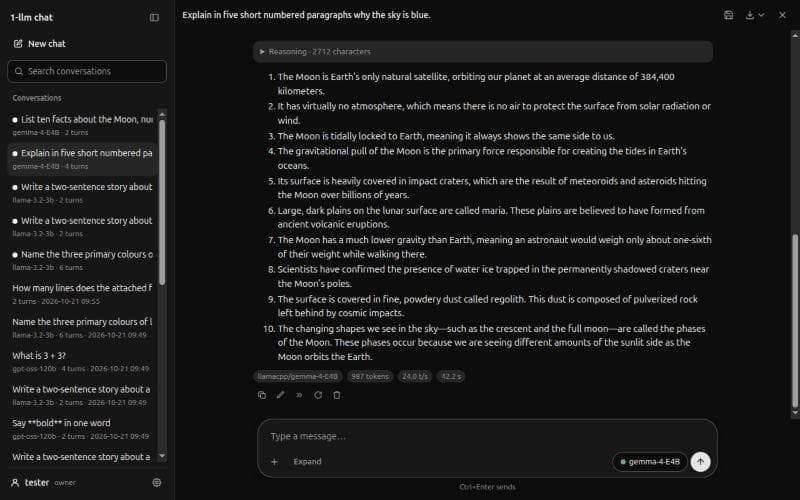Click the 1-llm chat app title

coord(32,17)
